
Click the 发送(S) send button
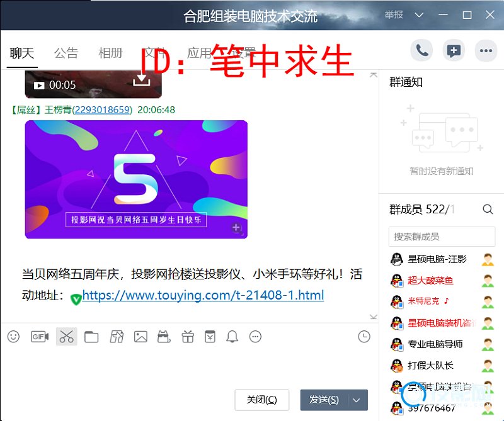click(324, 400)
